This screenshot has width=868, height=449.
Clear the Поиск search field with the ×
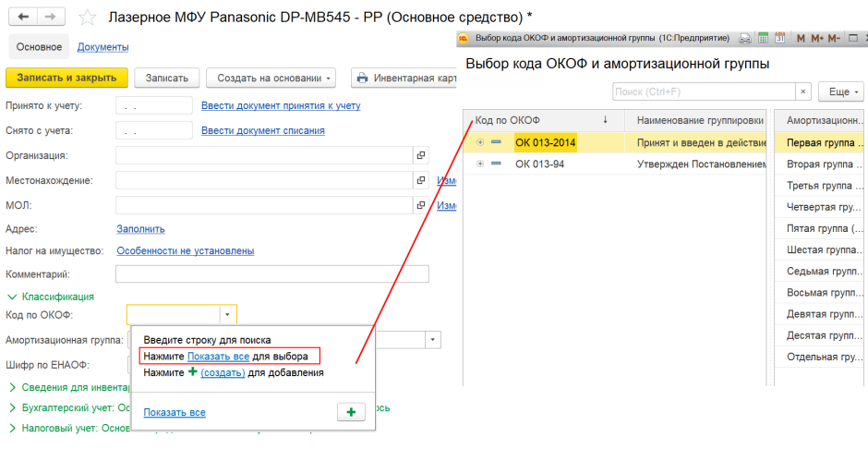[x=803, y=91]
